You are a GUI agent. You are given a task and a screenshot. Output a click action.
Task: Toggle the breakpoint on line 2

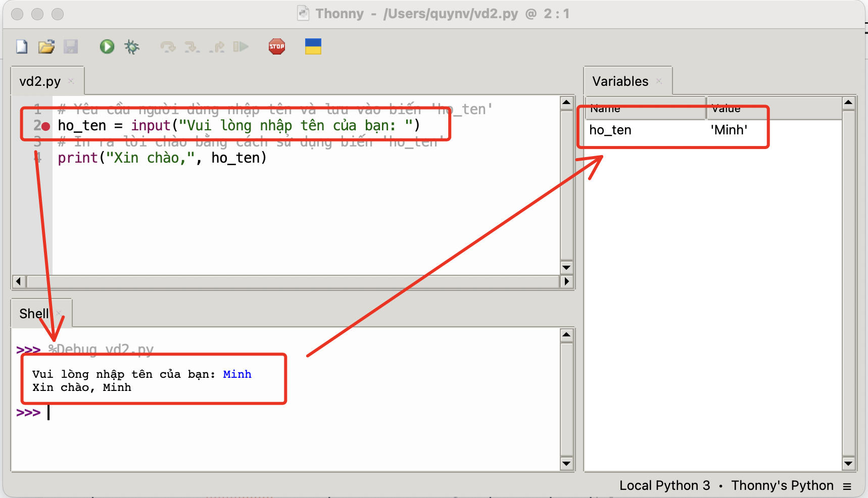[46, 126]
